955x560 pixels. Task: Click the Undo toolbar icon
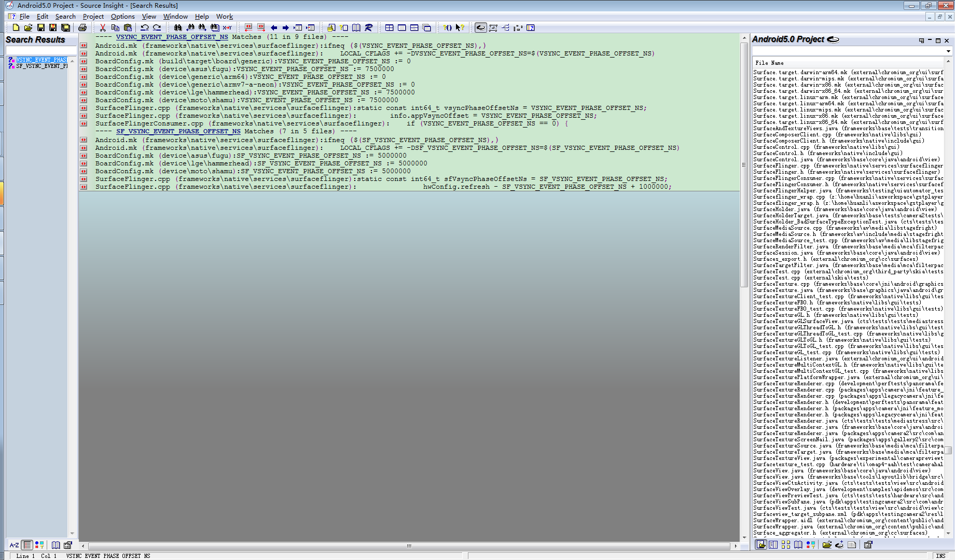pos(145,27)
